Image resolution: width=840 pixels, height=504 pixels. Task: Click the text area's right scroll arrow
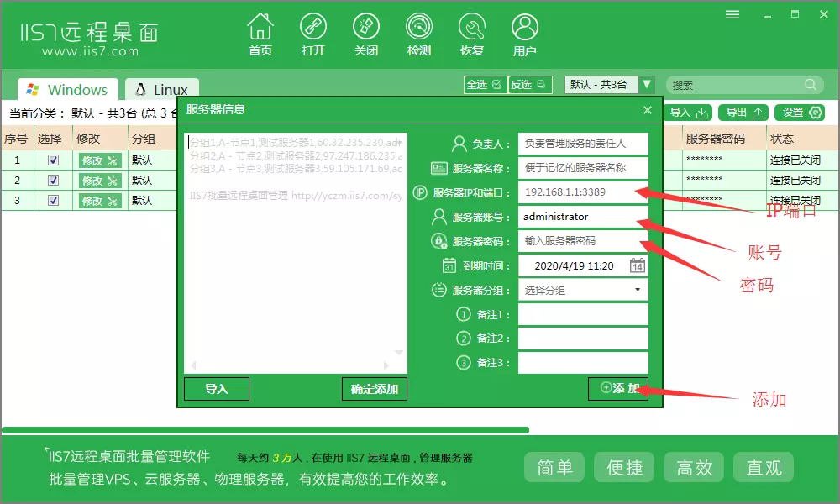[x=386, y=365]
